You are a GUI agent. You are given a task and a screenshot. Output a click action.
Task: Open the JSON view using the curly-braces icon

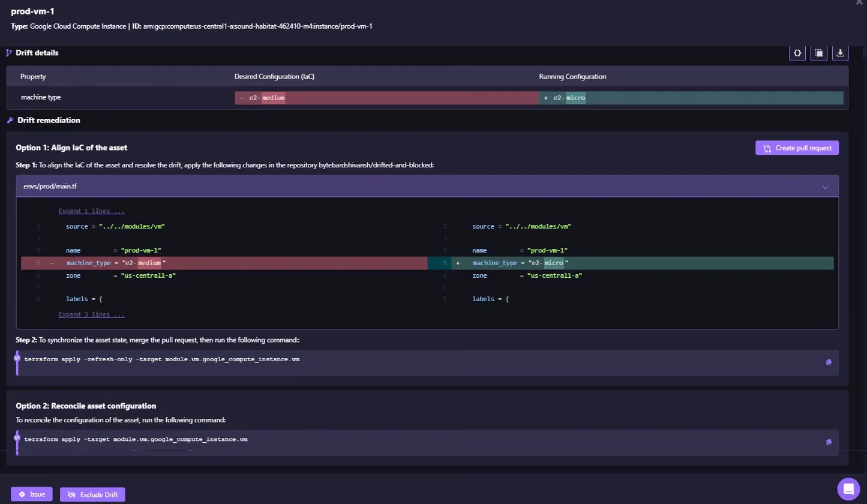797,53
